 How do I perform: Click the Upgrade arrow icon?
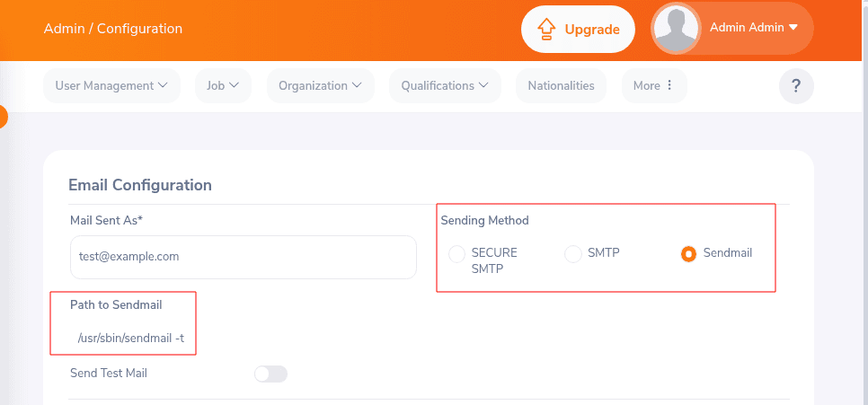546,29
